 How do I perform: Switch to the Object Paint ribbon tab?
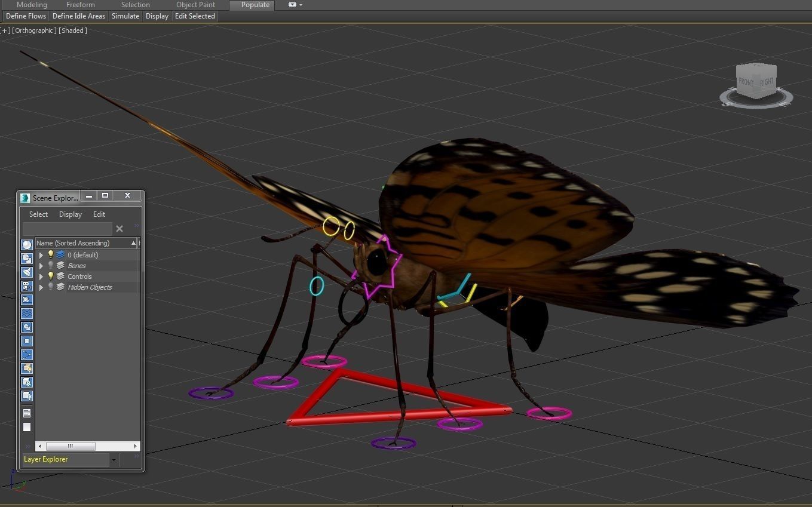[x=195, y=5]
